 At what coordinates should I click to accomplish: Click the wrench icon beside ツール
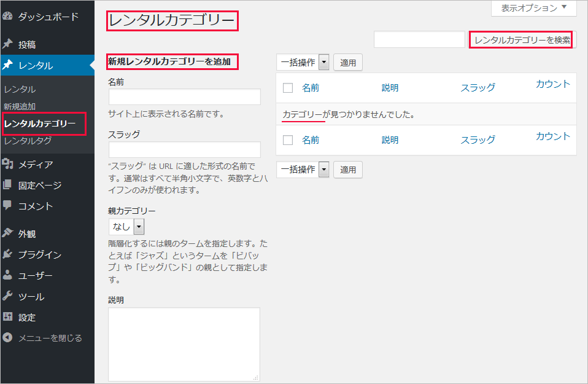pos(8,296)
